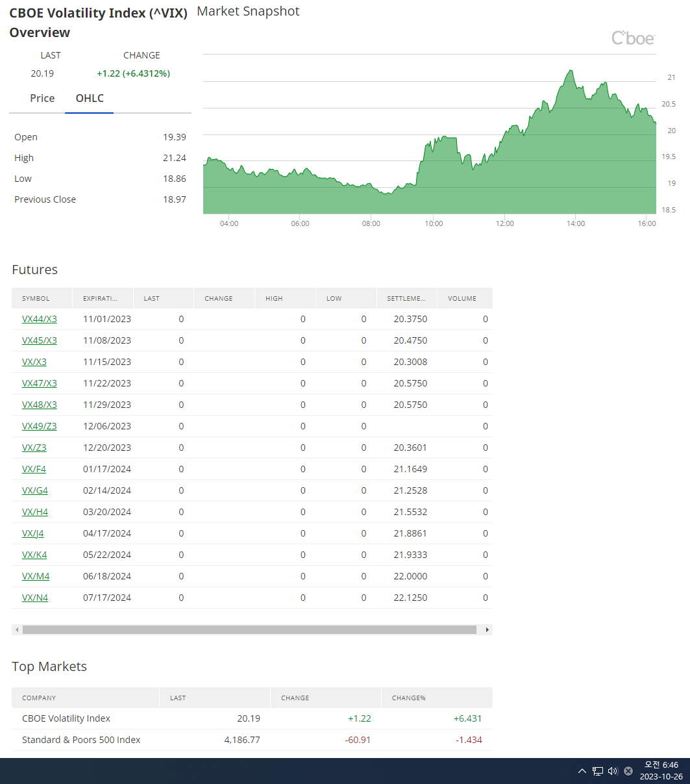Open the taskbar clock and date
The image size is (690, 784).
coord(661,771)
